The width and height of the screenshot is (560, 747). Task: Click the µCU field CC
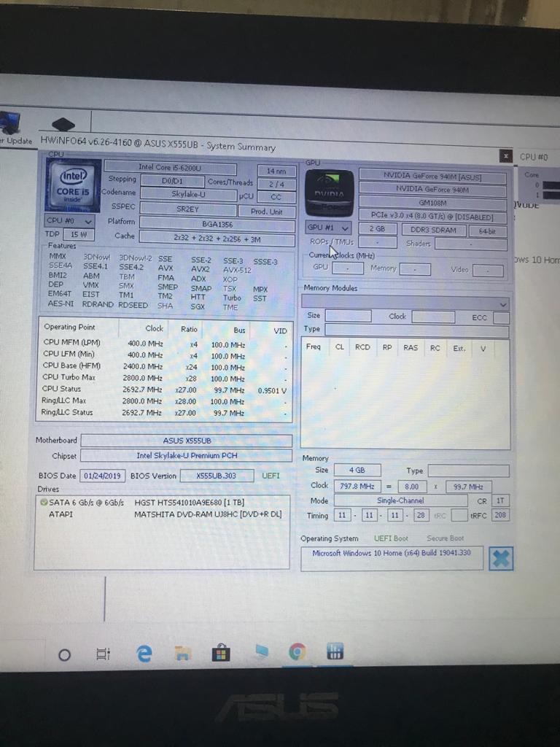276,197
